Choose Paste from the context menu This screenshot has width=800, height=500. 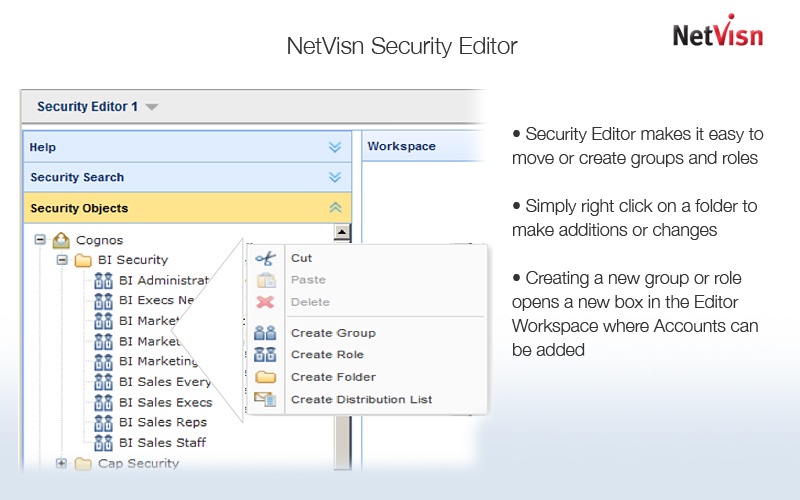tap(308, 280)
